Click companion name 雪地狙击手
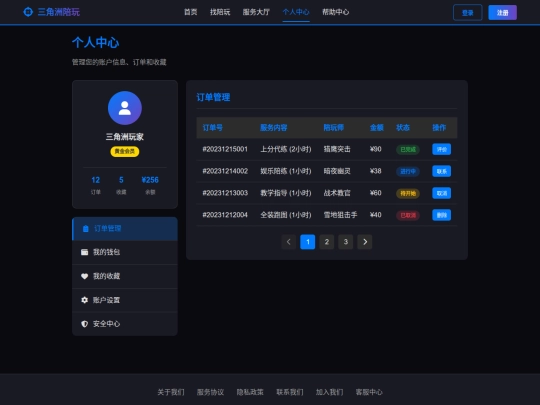The height and width of the screenshot is (405, 540). click(340, 215)
